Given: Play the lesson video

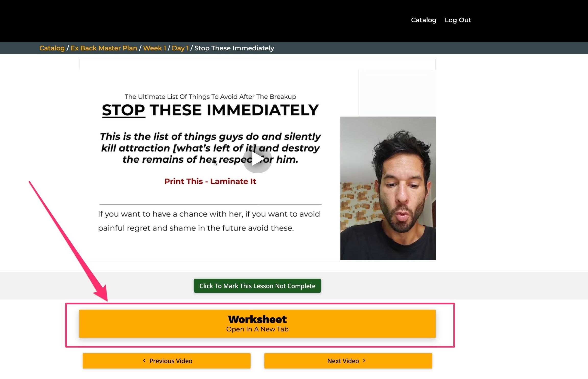Looking at the screenshot, I should (257, 159).
